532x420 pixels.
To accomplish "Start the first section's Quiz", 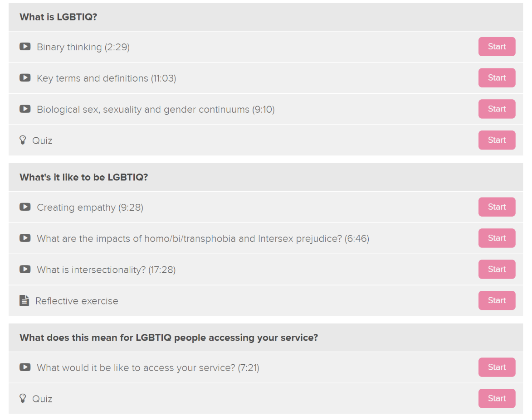I will coord(497,140).
